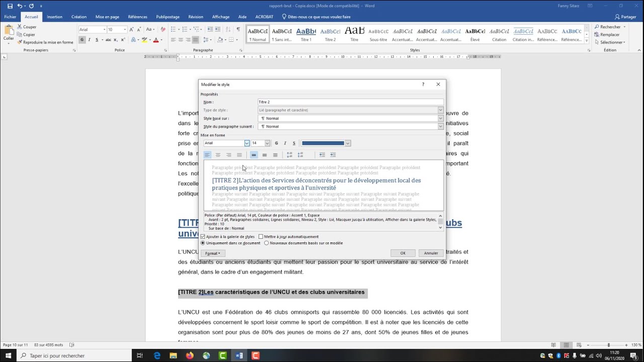Toggle bold in the ribbon Police group
This screenshot has width=644, height=362.
click(x=82, y=40)
